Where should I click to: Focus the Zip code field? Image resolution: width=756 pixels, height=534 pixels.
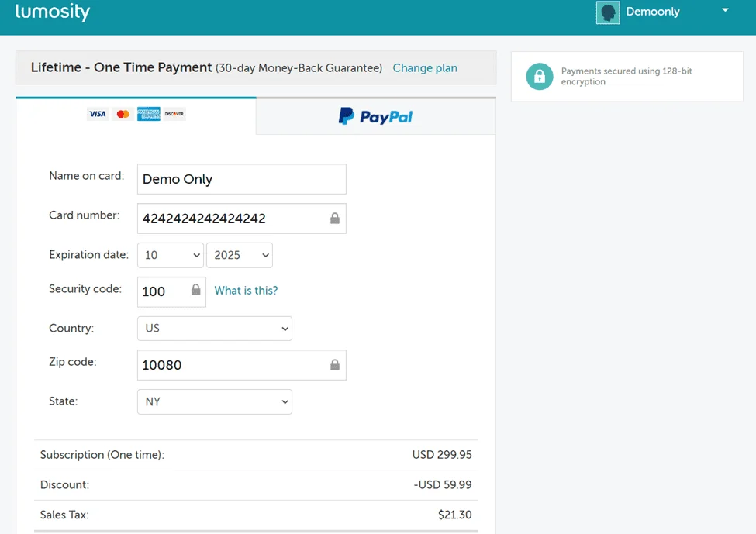pos(242,365)
